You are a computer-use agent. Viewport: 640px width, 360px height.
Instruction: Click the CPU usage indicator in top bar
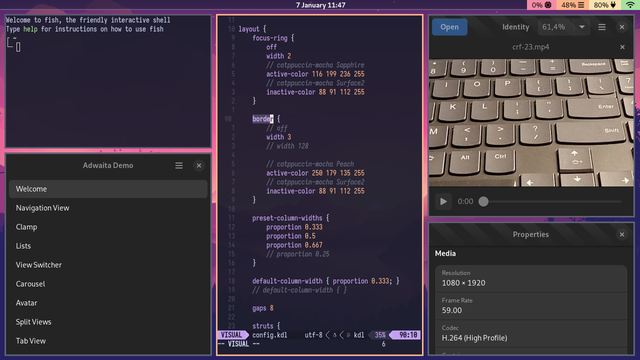(541, 5)
